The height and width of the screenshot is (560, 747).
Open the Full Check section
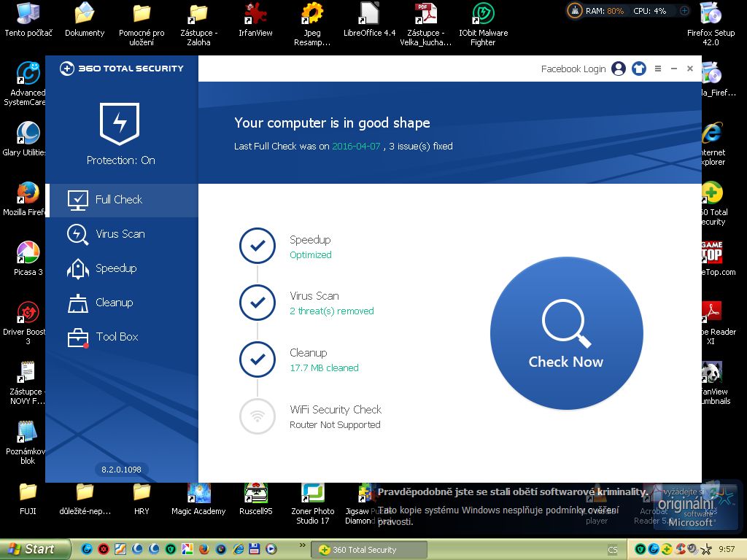tap(122, 200)
